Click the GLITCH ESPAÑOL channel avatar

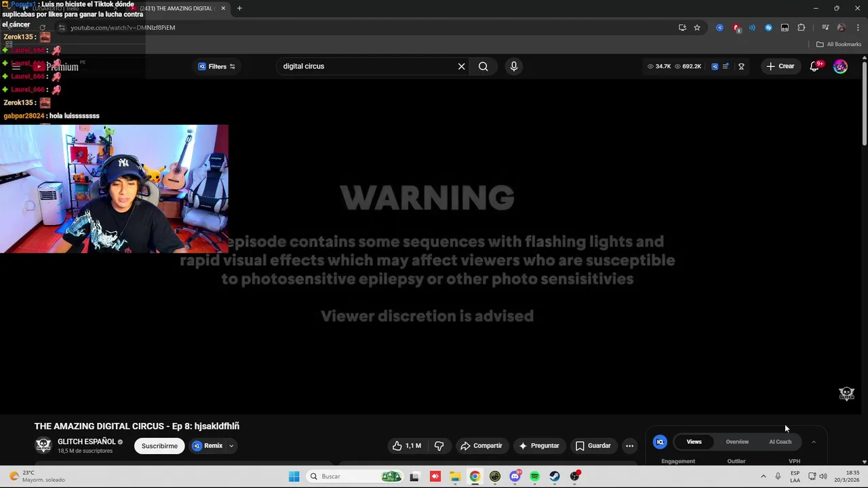click(43, 445)
